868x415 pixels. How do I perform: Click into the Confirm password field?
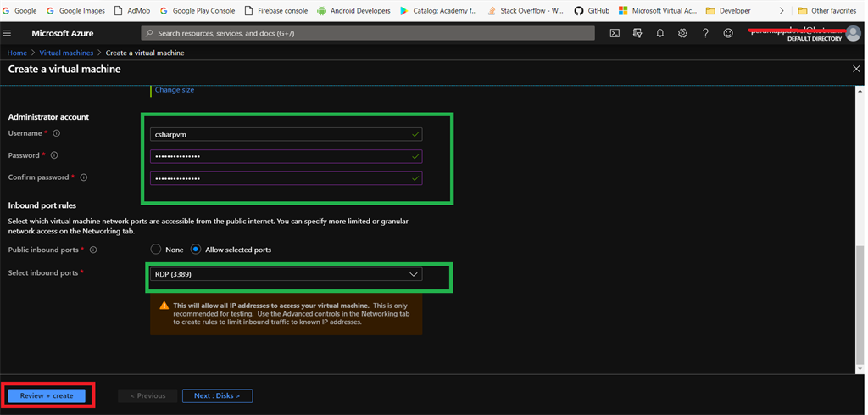pos(286,178)
